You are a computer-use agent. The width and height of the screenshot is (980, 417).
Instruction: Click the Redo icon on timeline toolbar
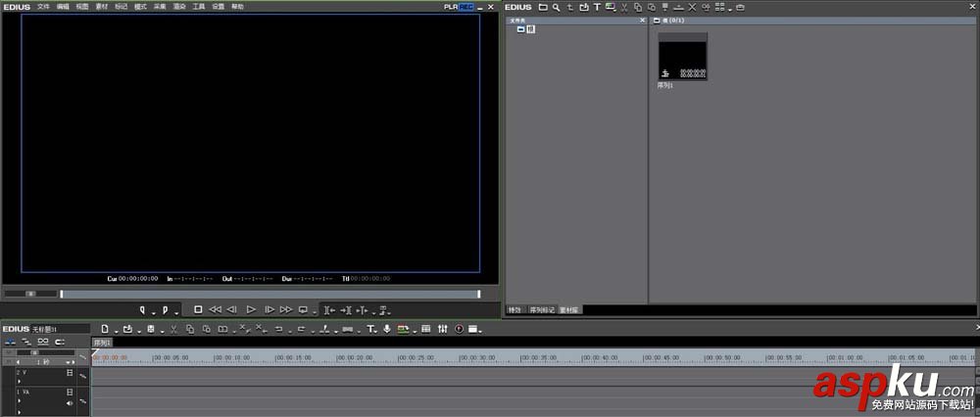[x=301, y=329]
